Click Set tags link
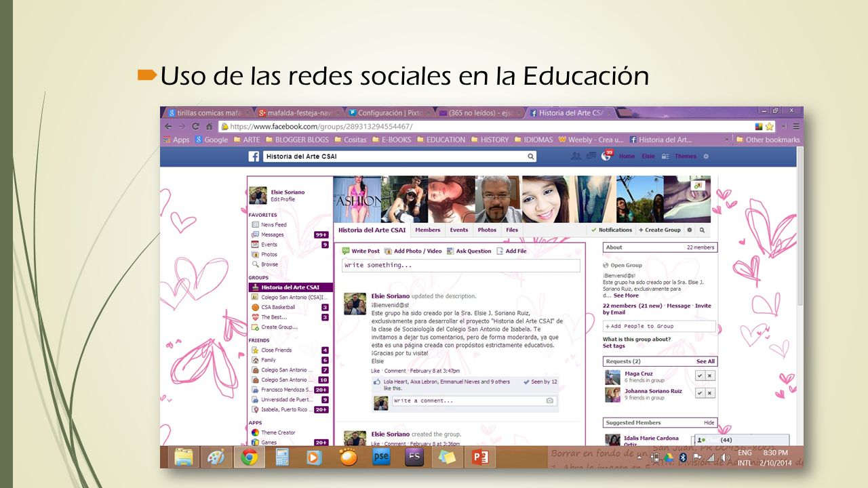 pos(614,346)
